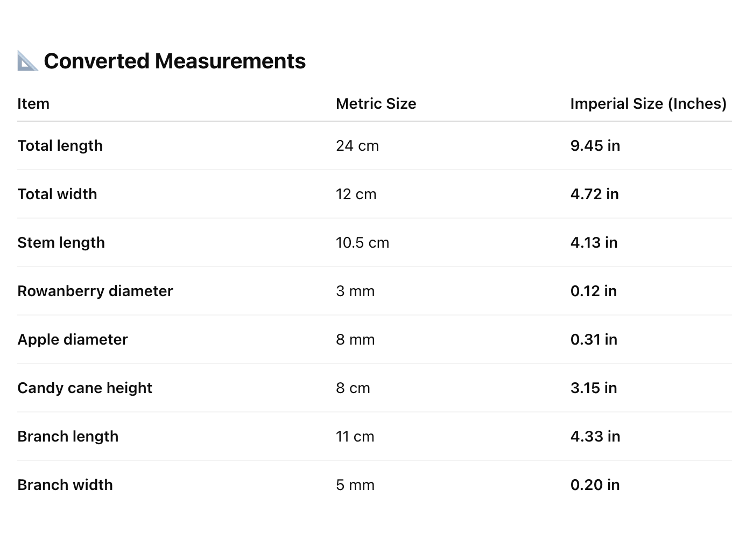Click the 4.72 in value
The image size is (732, 560).
[595, 194]
